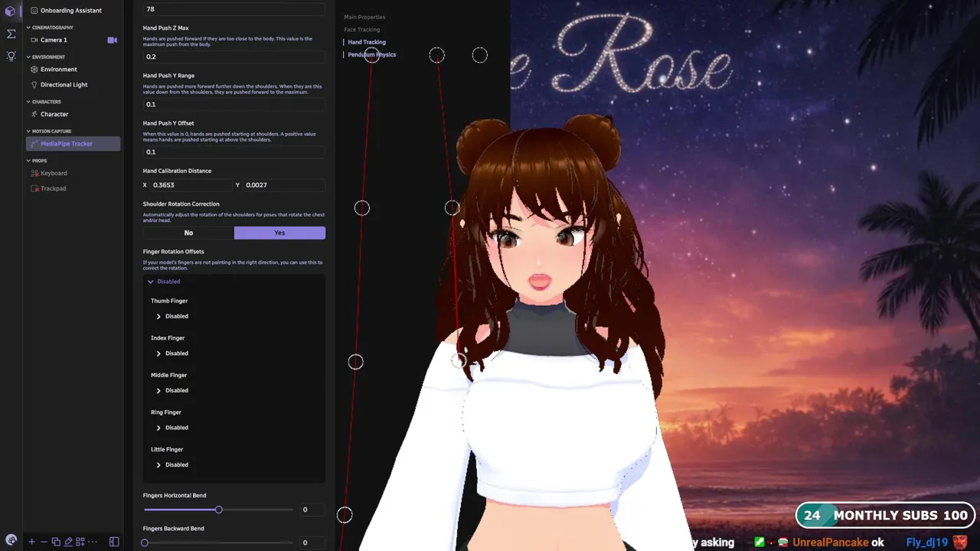The height and width of the screenshot is (551, 980).
Task: Select the Keyboard prop row
Action: pyautogui.click(x=73, y=173)
